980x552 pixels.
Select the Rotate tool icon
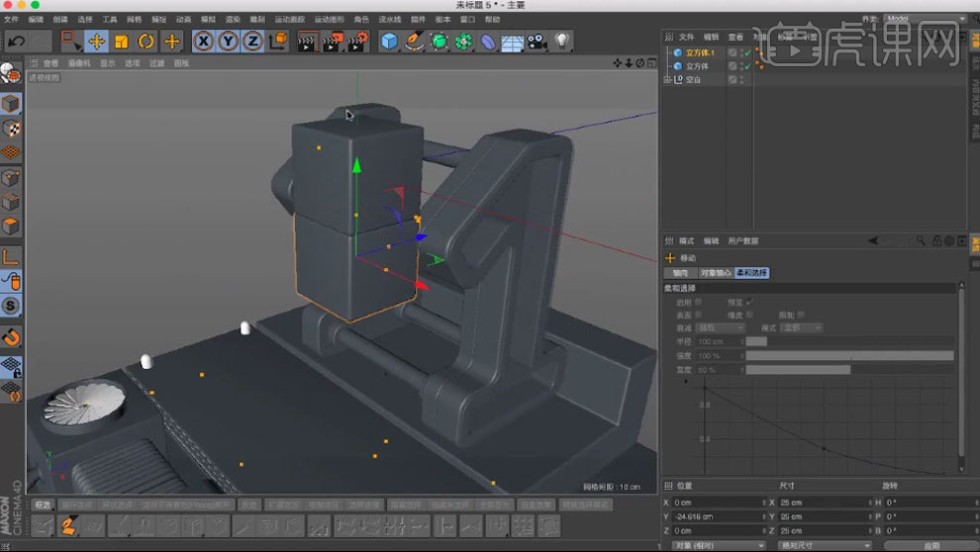tap(147, 41)
